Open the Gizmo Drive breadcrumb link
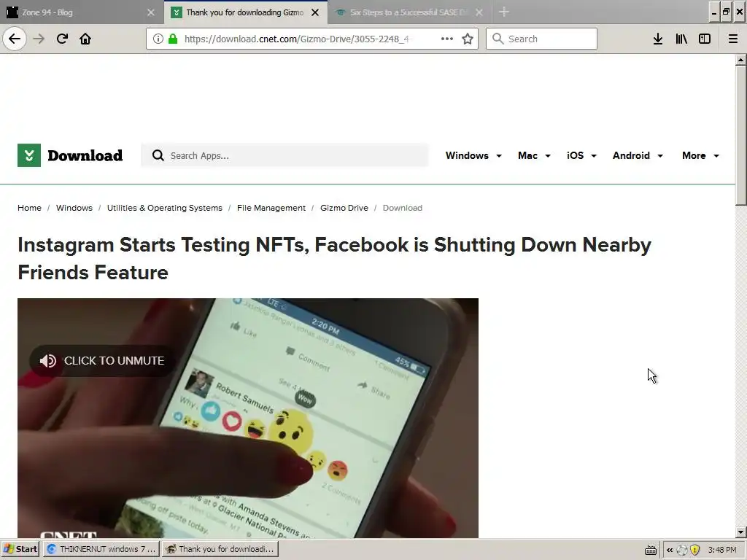 click(344, 208)
